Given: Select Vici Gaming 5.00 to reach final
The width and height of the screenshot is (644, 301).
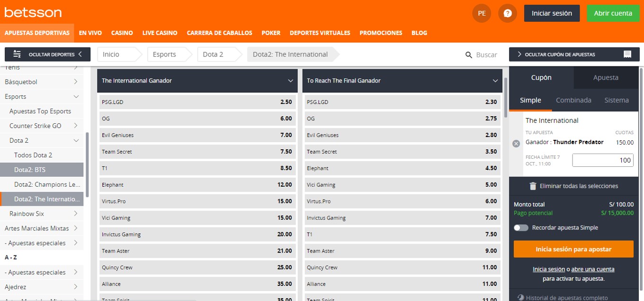Looking at the screenshot, I should 402,185.
